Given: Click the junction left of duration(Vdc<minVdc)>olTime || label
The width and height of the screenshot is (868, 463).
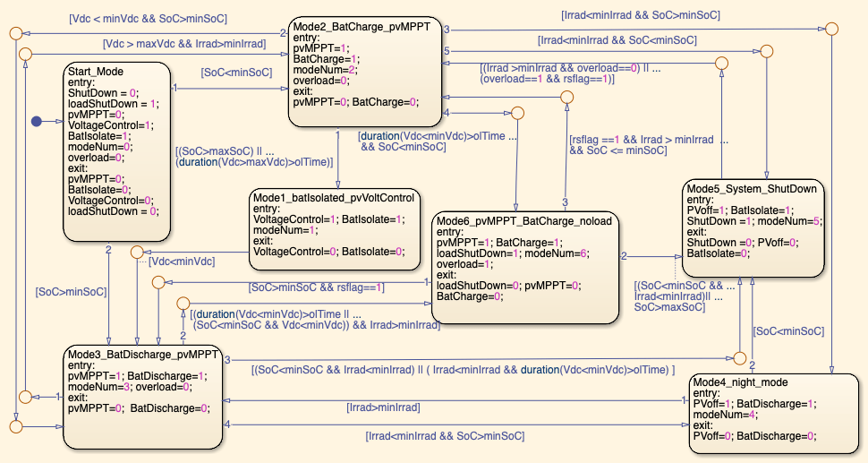Looking at the screenshot, I should (x=183, y=304).
